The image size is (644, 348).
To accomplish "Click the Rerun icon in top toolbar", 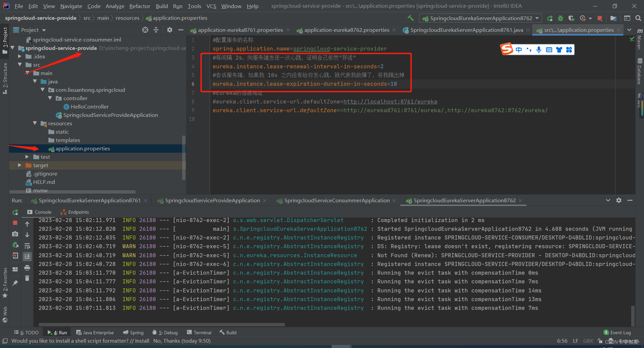I will point(550,18).
